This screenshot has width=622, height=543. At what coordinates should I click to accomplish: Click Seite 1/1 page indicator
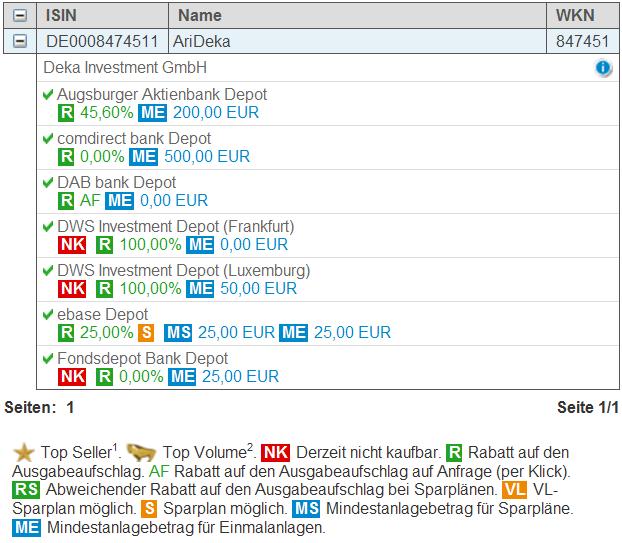pos(588,408)
